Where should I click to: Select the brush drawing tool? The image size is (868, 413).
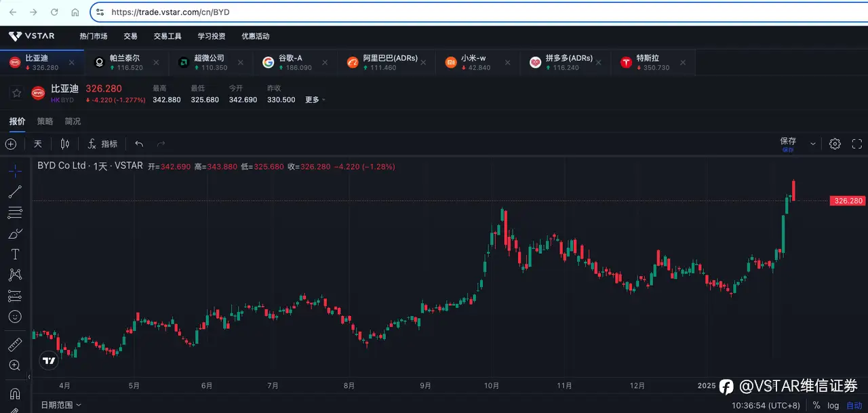(15, 234)
